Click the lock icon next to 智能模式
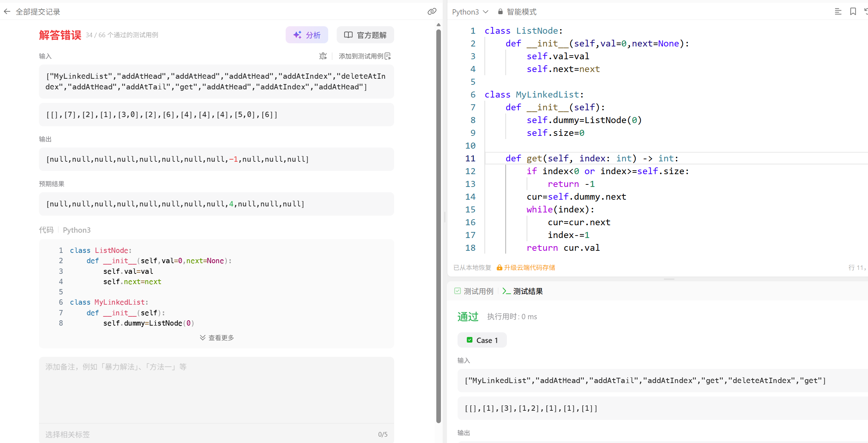 [x=500, y=12]
